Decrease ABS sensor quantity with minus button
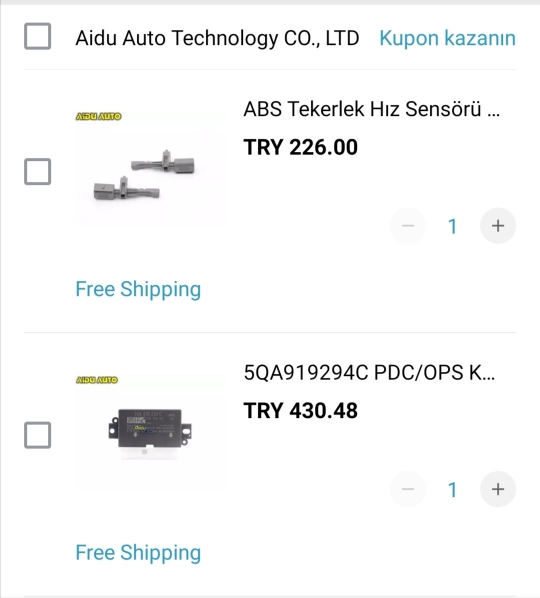 click(408, 226)
